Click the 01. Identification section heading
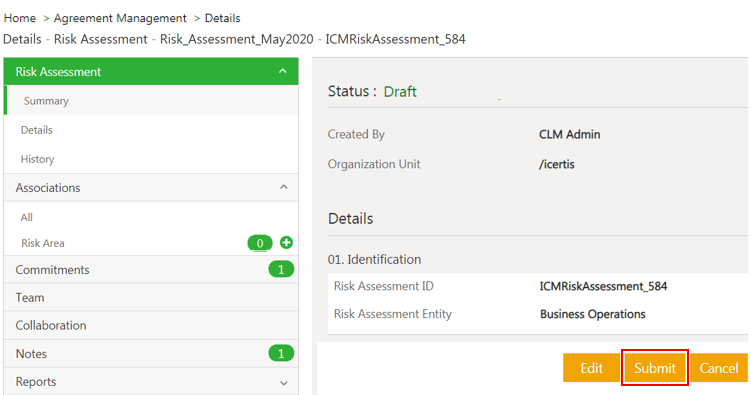Image resolution: width=751 pixels, height=395 pixels. tap(375, 260)
